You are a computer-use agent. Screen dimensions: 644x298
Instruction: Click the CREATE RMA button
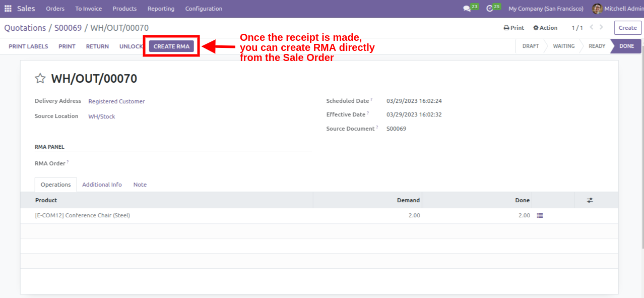click(x=171, y=46)
